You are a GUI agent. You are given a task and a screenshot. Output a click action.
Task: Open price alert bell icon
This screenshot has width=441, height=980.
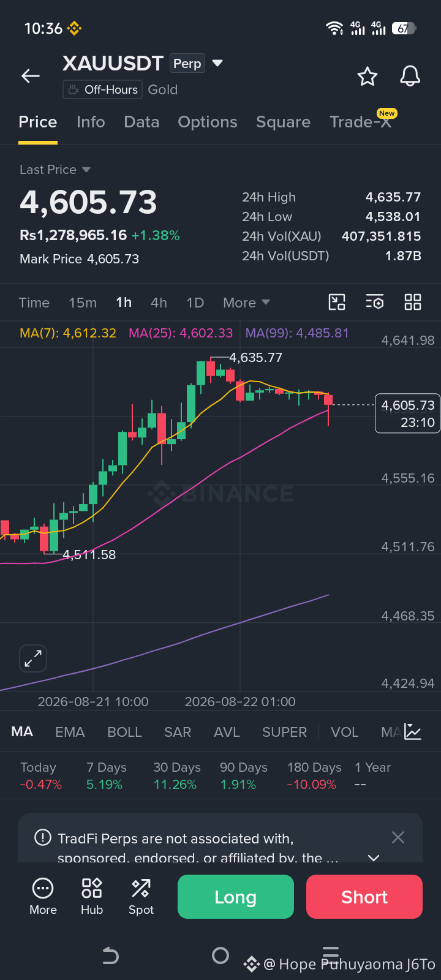tap(410, 76)
